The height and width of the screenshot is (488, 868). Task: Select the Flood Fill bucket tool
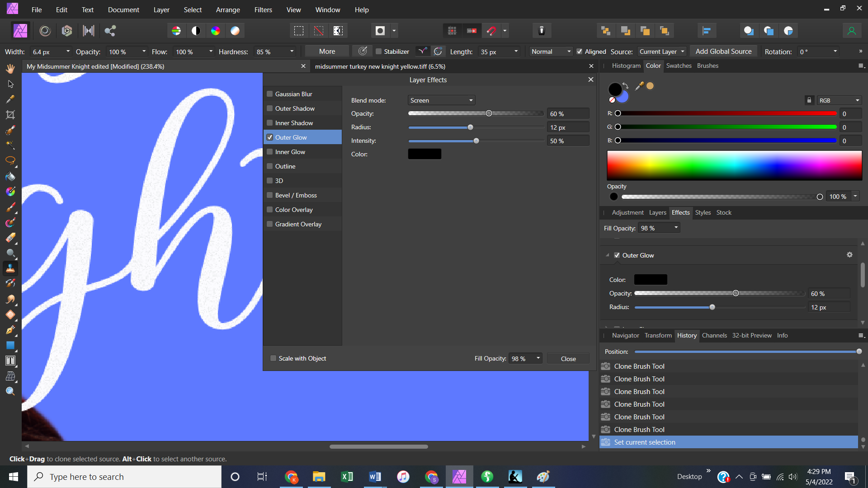point(10,176)
